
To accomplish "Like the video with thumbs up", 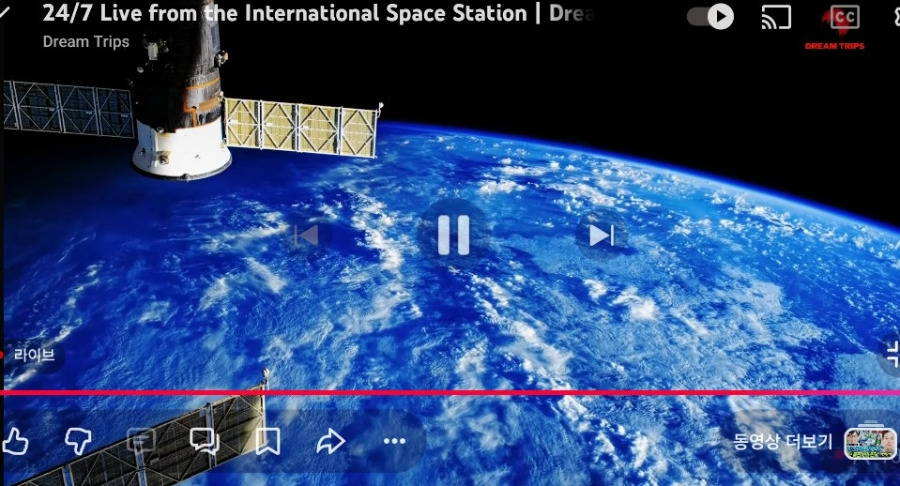I will 15,441.
